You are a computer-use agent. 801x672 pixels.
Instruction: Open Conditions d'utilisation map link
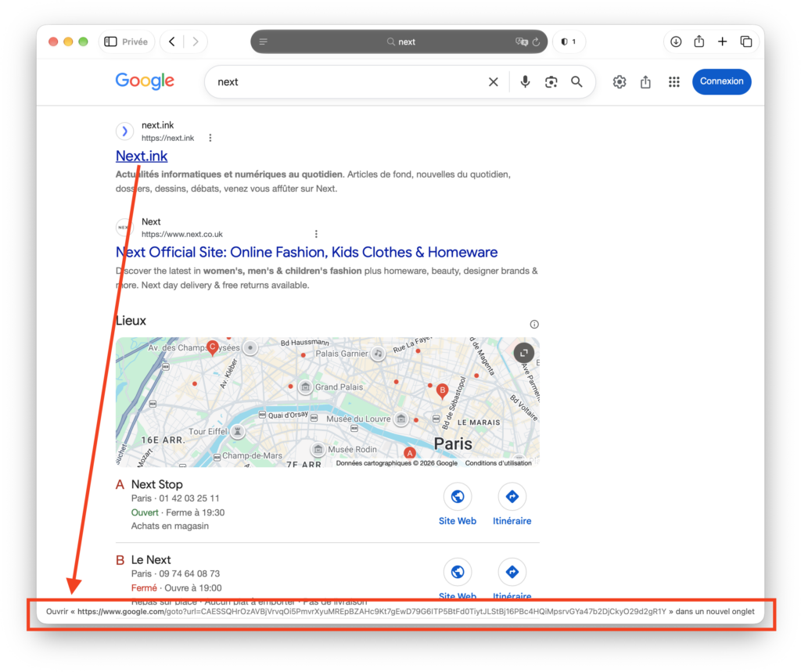tap(498, 463)
